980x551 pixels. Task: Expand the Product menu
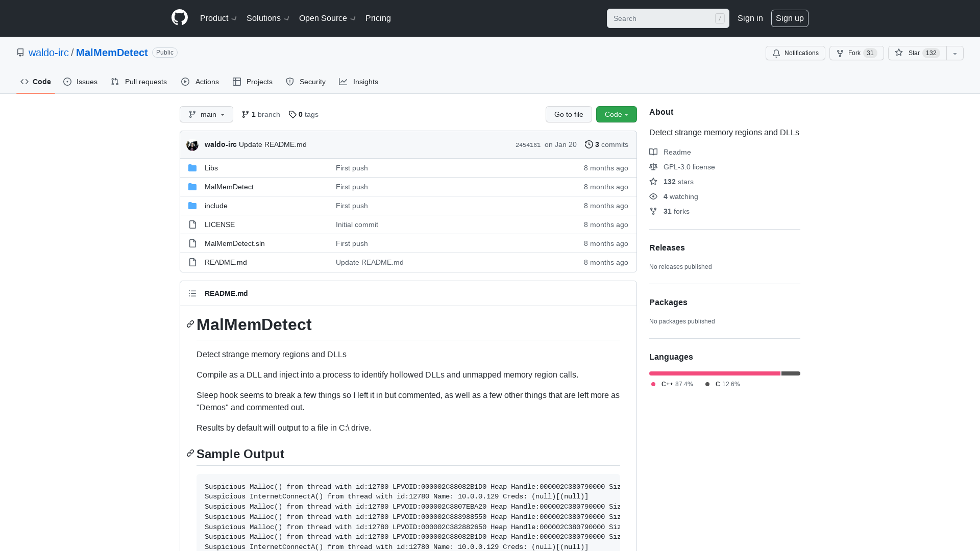click(x=218, y=18)
